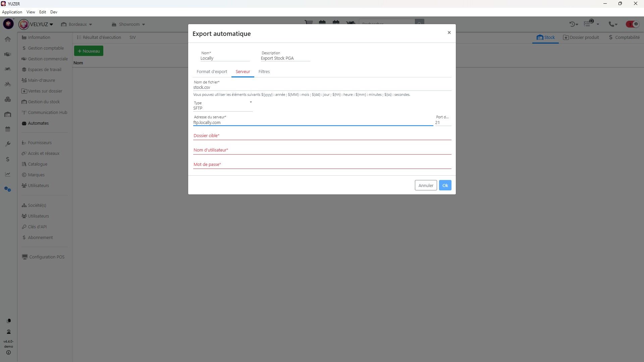Click the calendar icon in left sidebar
644x362 pixels.
(8, 129)
